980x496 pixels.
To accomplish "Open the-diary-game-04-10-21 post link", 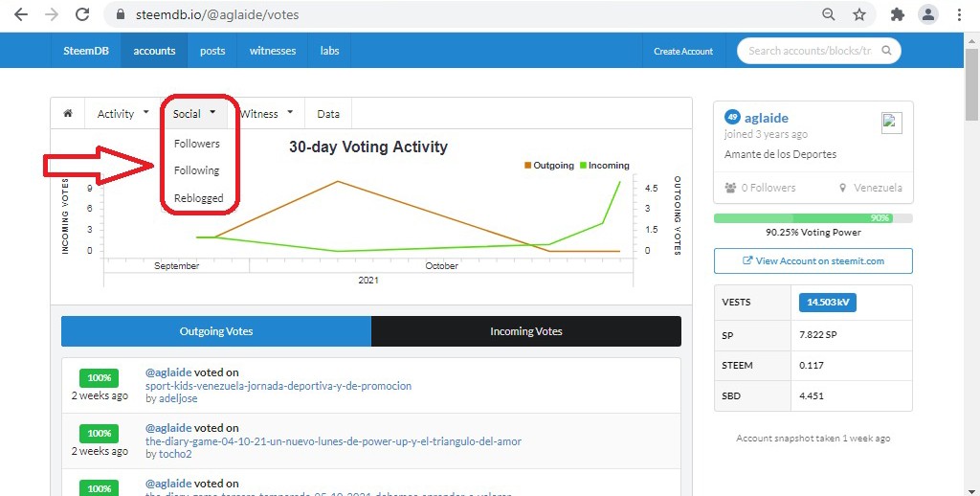I will [x=333, y=441].
